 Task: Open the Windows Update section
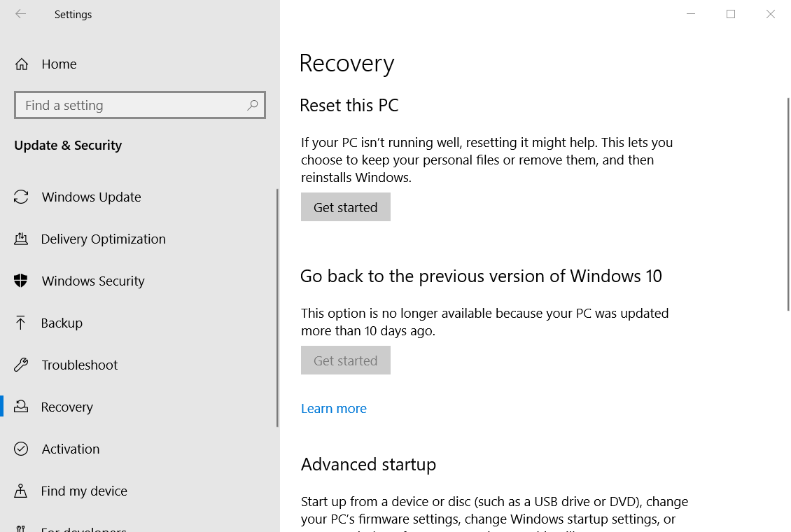click(x=91, y=197)
